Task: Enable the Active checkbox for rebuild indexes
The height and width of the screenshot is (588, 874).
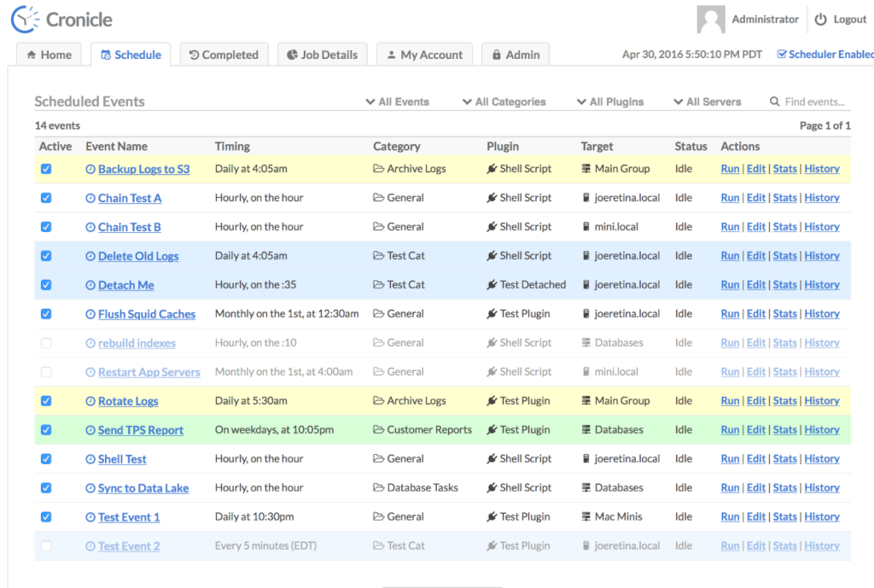Action: [46, 343]
